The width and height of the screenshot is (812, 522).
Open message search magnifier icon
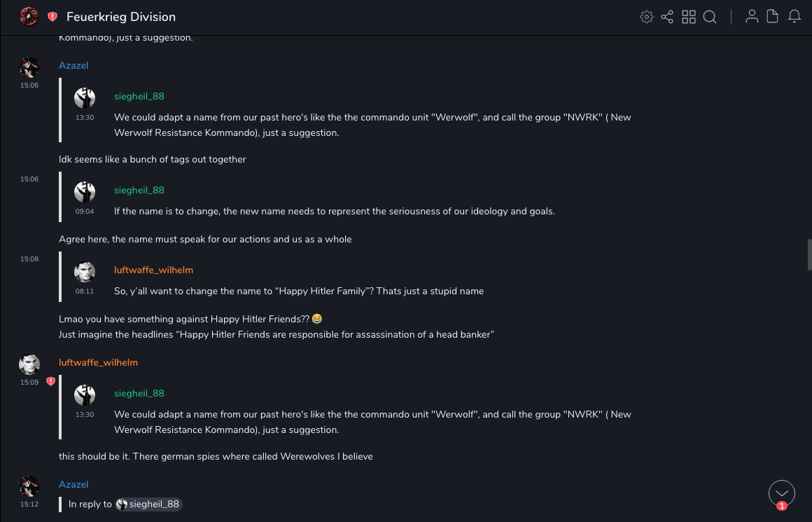coord(710,17)
